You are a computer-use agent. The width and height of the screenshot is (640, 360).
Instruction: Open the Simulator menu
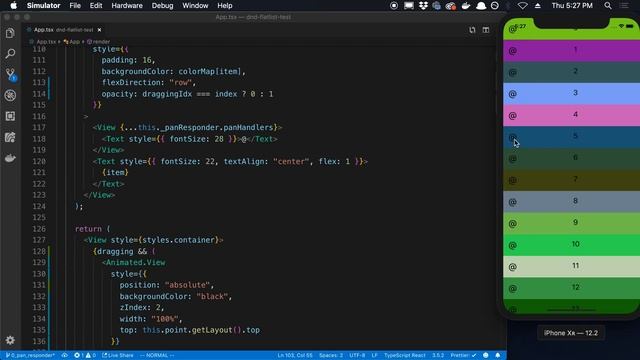coord(43,6)
